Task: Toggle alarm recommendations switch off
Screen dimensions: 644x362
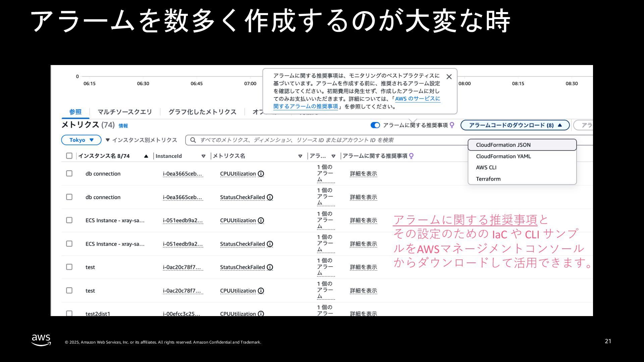Action: coord(375,125)
